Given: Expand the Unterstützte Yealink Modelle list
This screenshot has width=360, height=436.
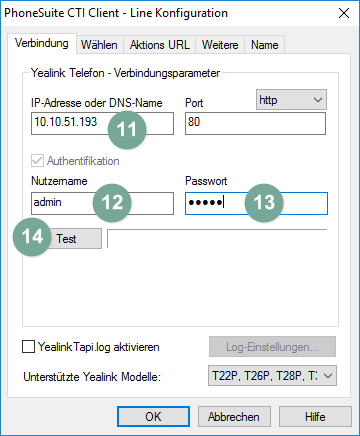Looking at the screenshot, I should tap(272, 376).
